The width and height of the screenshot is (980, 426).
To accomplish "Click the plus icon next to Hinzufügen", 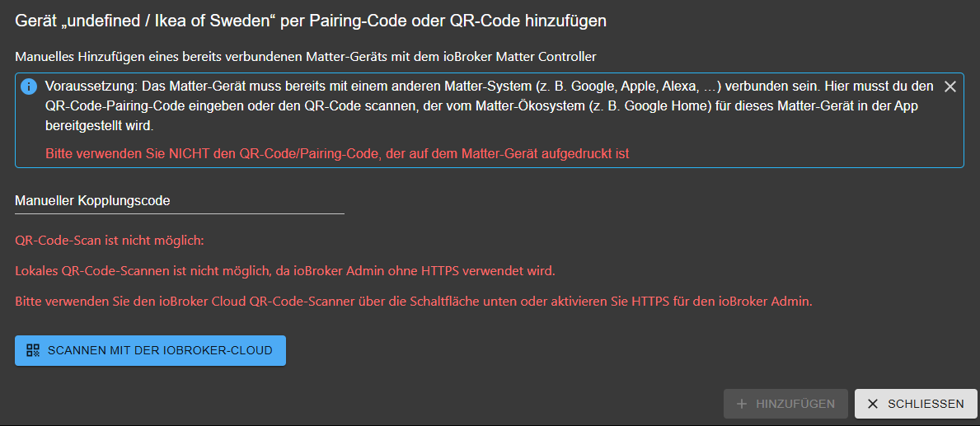I will (x=742, y=404).
